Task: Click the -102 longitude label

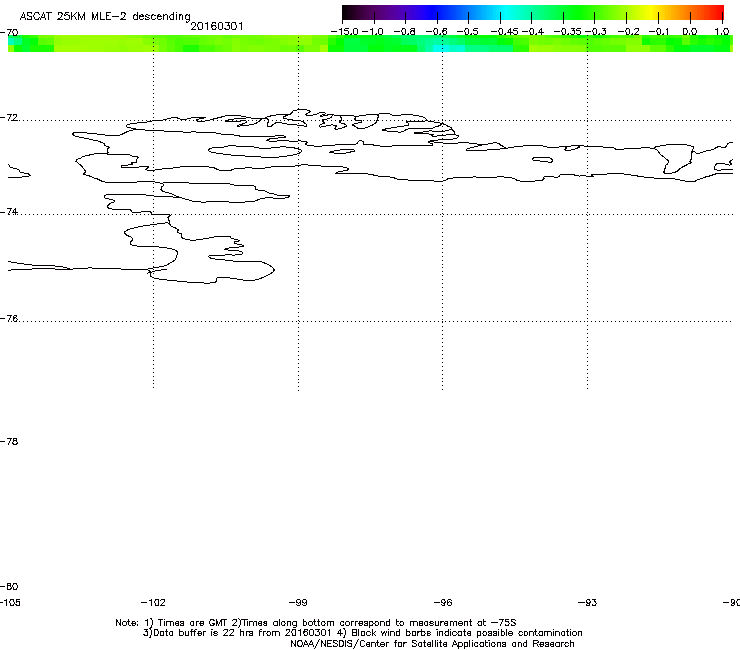Action: click(153, 602)
